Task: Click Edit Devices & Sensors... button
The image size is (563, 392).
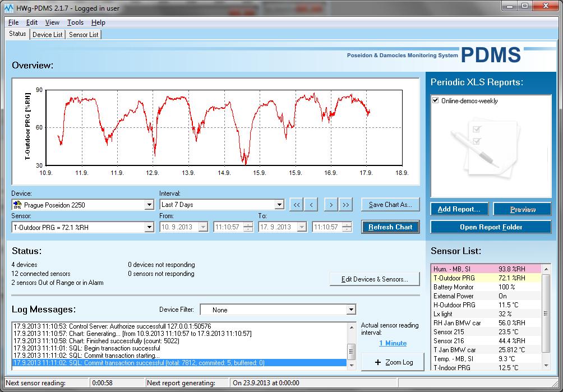Action: click(x=375, y=279)
